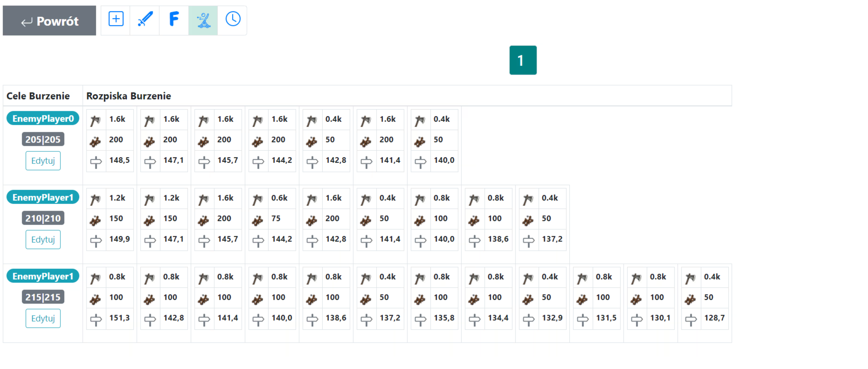Click the 215|215 coordinates label
Viewport: 868px width, 369px height.
(x=43, y=297)
